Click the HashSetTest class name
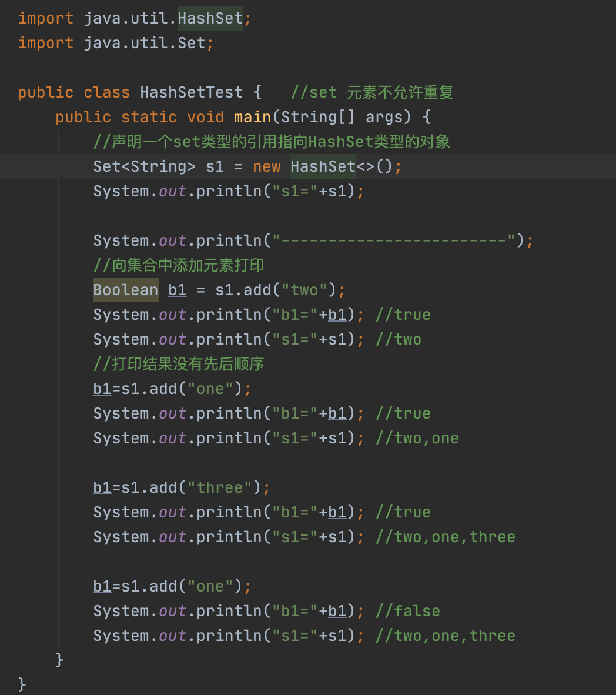The height and width of the screenshot is (695, 616). [x=191, y=92]
